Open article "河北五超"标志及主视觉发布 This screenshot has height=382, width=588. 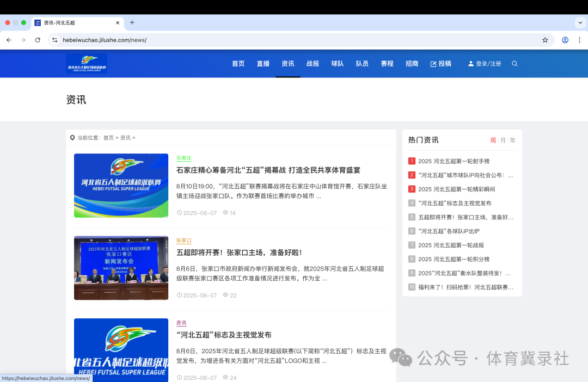point(224,335)
